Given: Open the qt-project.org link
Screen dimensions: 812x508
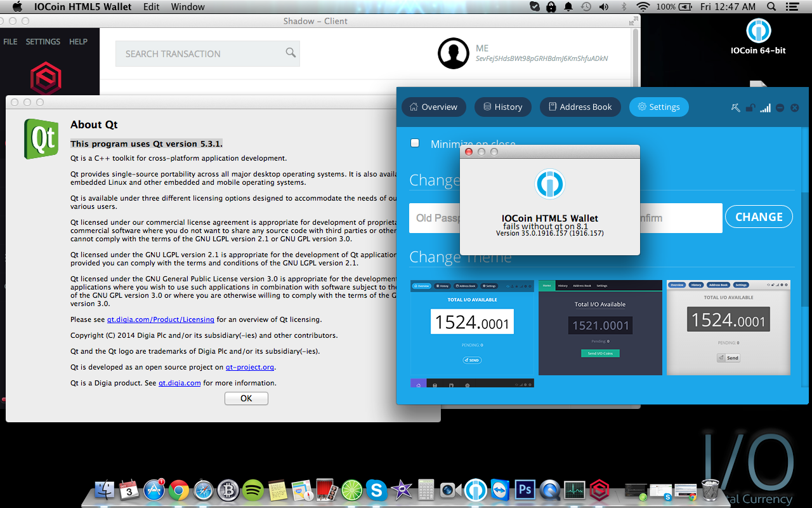Looking at the screenshot, I should pyautogui.click(x=250, y=367).
